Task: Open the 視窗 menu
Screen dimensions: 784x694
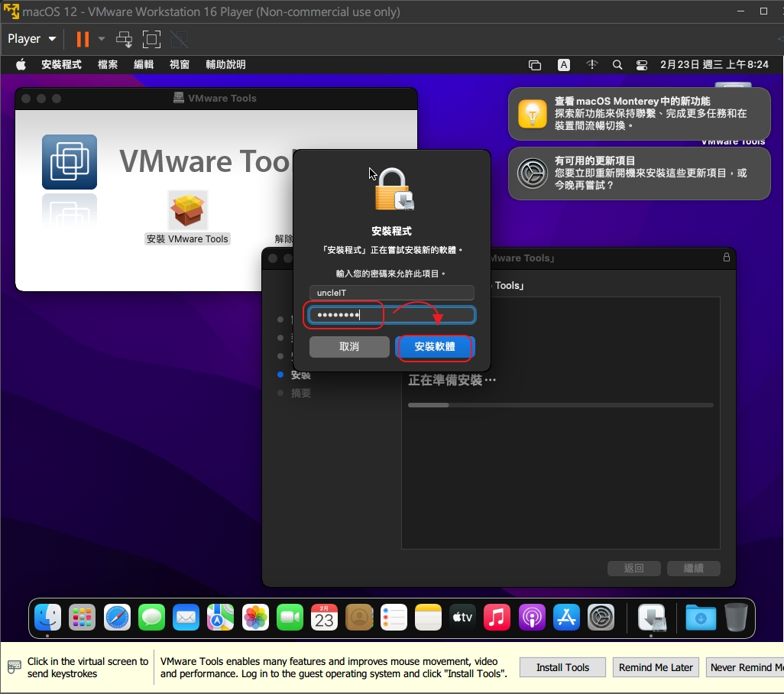Action: point(180,64)
